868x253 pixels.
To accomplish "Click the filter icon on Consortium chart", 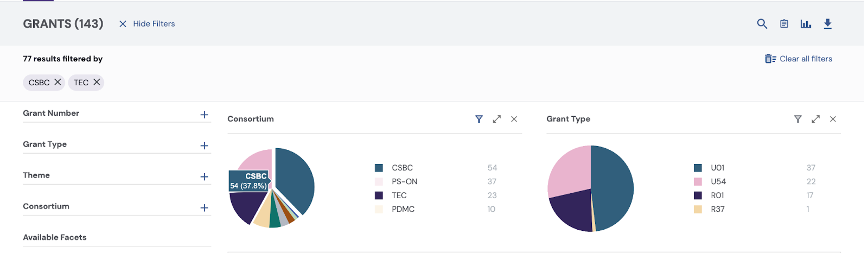I will (x=478, y=119).
